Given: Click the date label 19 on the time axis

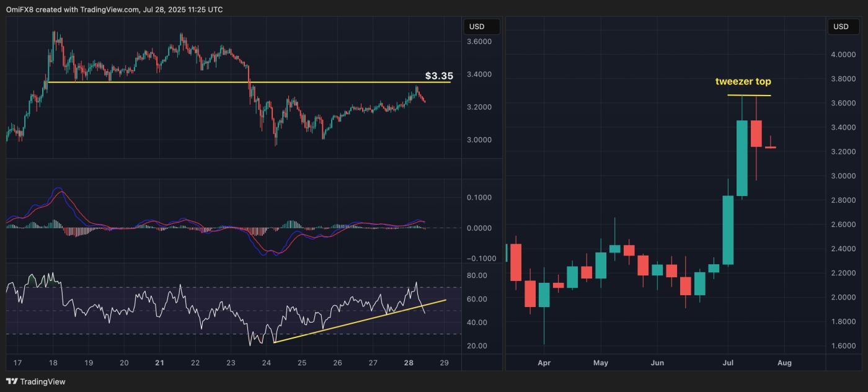Looking at the screenshot, I should 89,362.
